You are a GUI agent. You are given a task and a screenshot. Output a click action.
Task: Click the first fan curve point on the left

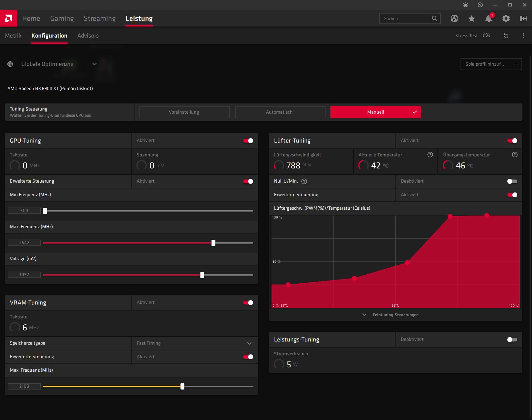(x=288, y=285)
